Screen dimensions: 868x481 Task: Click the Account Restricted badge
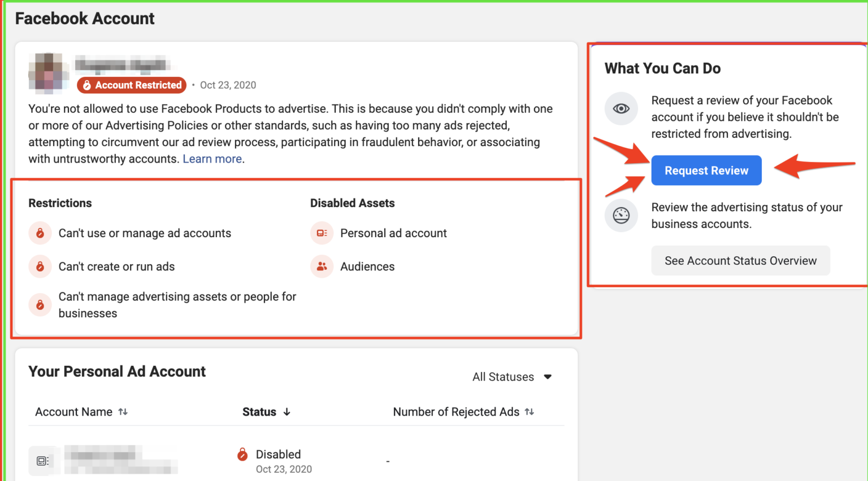coord(131,85)
